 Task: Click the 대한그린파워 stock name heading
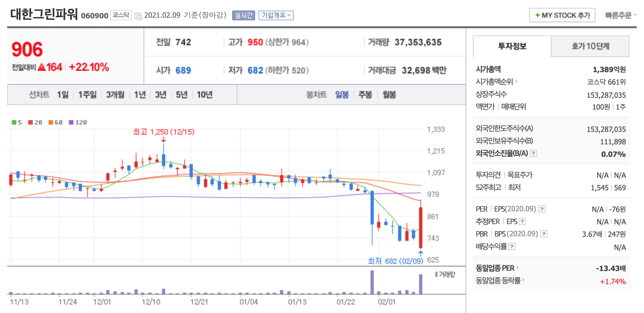tap(44, 14)
